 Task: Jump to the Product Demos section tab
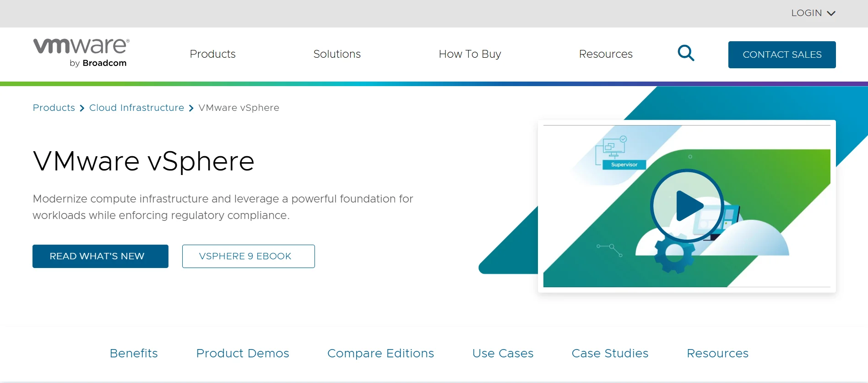[x=243, y=353]
